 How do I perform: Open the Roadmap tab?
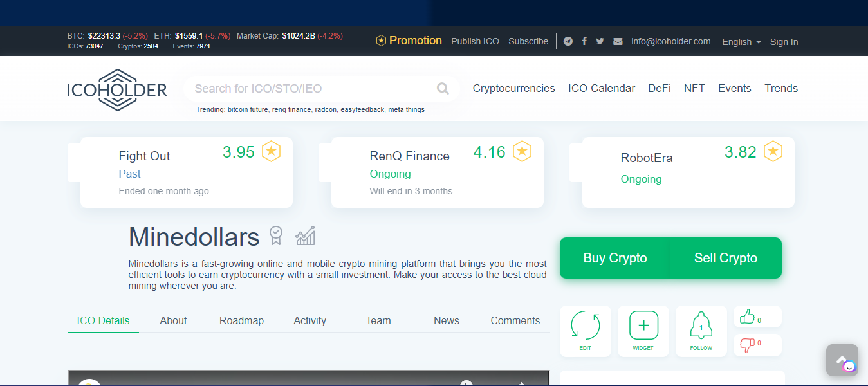pyautogui.click(x=241, y=320)
